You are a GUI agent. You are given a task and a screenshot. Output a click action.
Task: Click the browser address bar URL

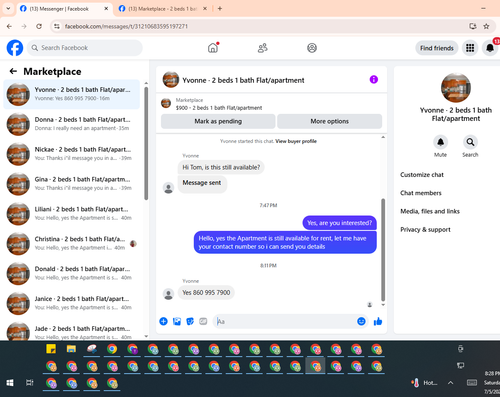tap(126, 26)
